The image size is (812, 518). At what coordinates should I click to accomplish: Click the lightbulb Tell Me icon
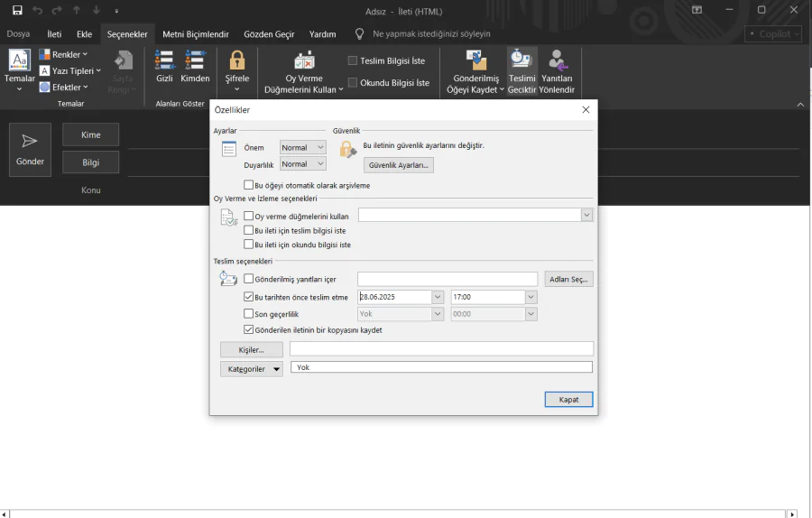(359, 33)
